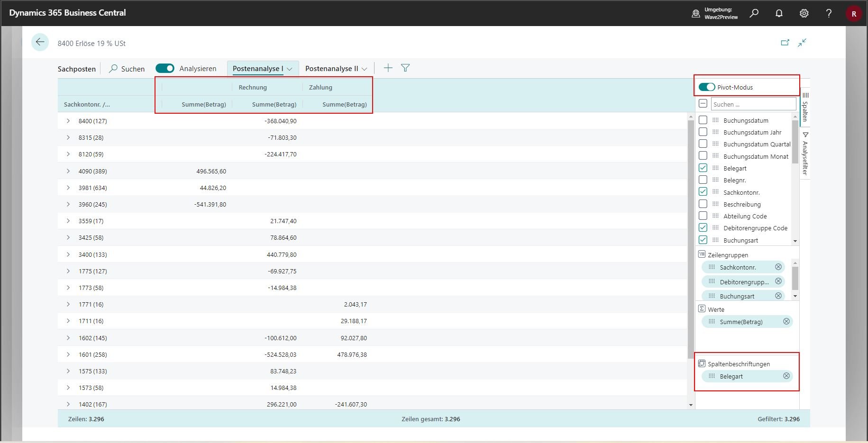Click Zahlung column group header
Viewport: 868px width, 443px height.
[x=320, y=87]
